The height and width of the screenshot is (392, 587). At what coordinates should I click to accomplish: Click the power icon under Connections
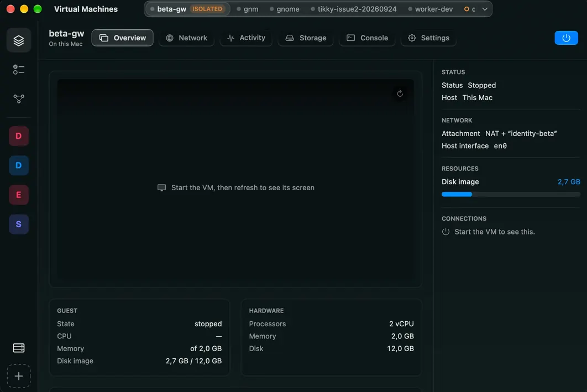[446, 232]
